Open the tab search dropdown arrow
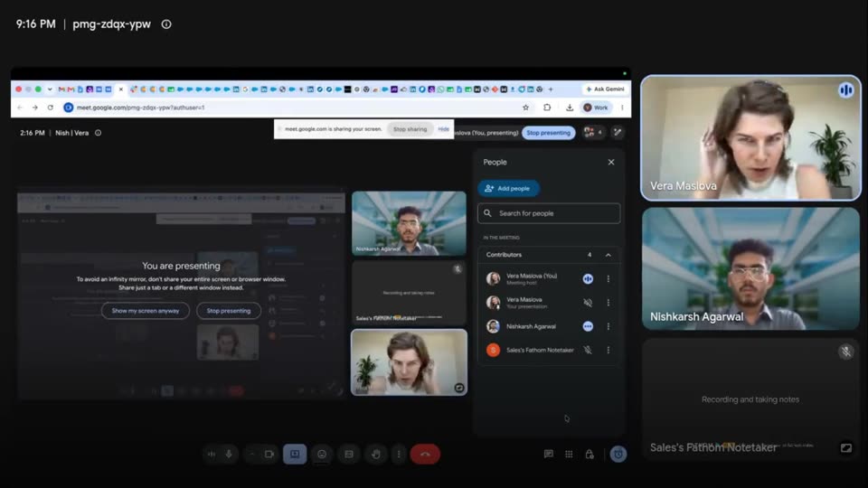868x488 pixels. tap(50, 89)
